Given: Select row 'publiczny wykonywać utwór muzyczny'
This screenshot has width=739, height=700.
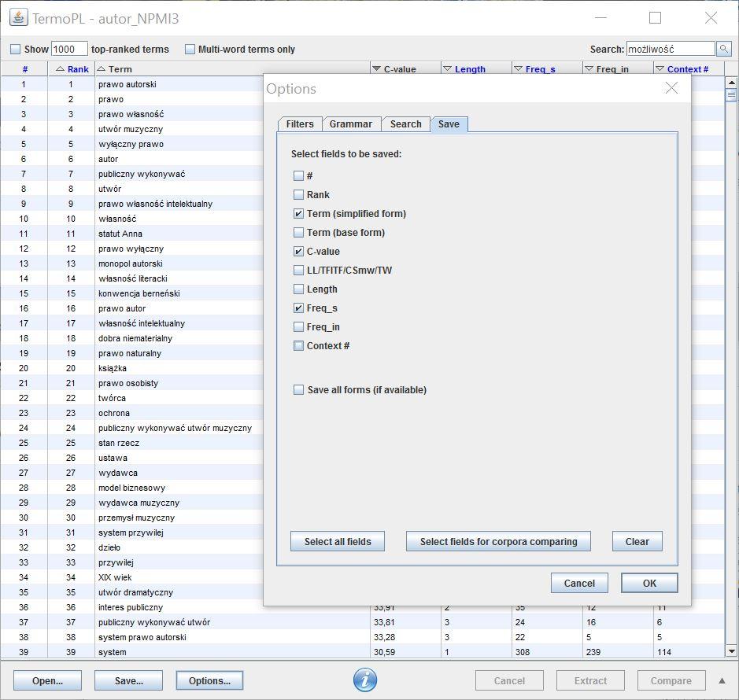Looking at the screenshot, I should point(132,428).
